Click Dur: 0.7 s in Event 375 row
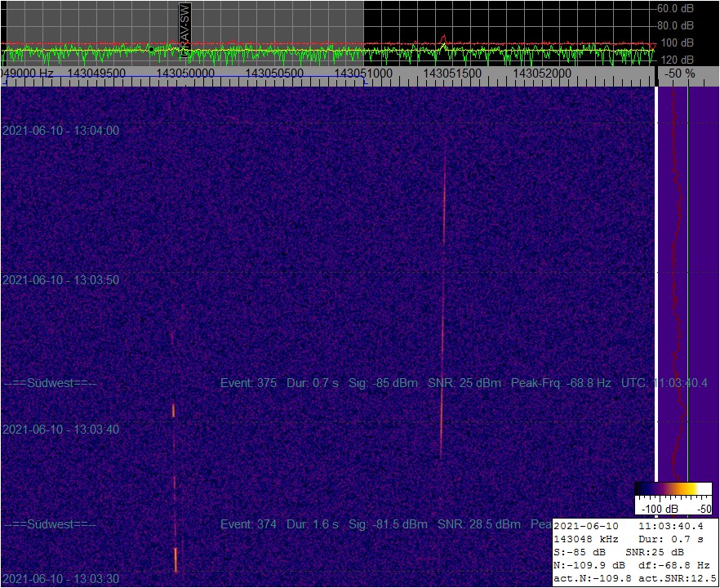The image size is (720, 588). point(313,383)
